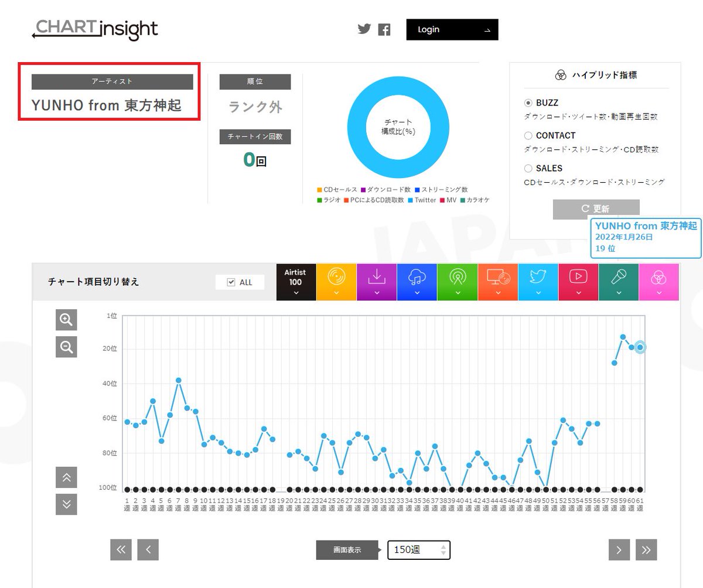This screenshot has height=588, width=703.
Task: Click the ラジオ legend item
Action: click(328, 200)
